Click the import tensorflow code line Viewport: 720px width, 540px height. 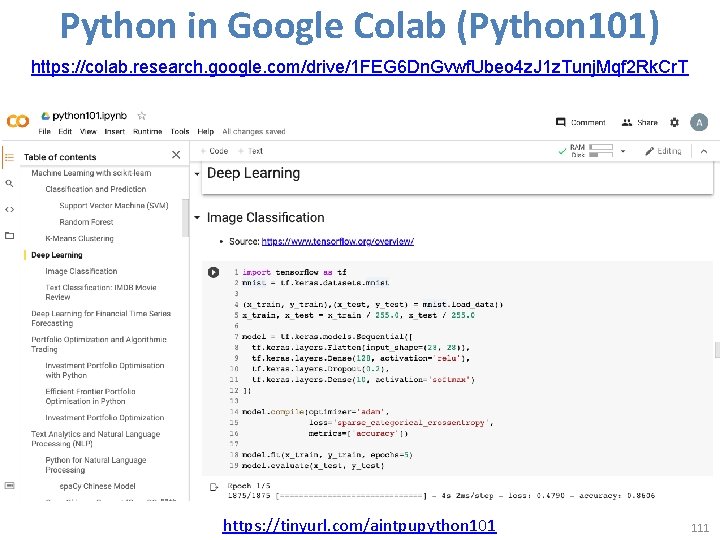click(x=294, y=272)
